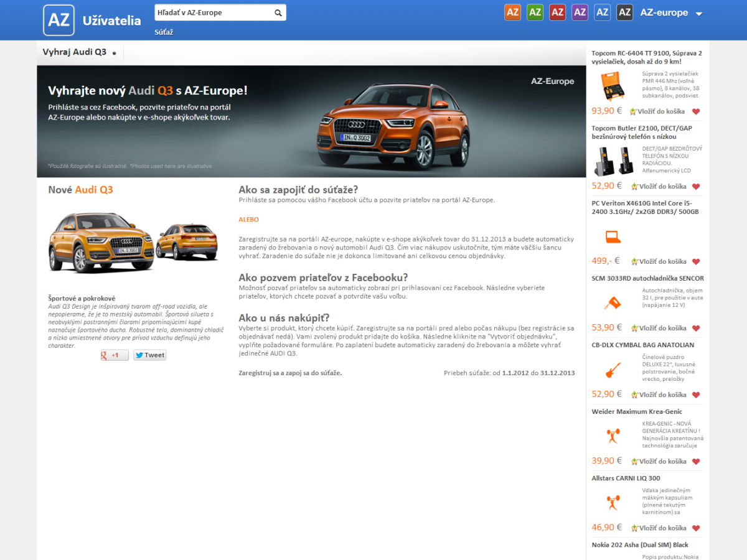747x560 pixels.
Task: Open SCM 3033RD autochladnička SENCOR title
Action: tap(648, 278)
